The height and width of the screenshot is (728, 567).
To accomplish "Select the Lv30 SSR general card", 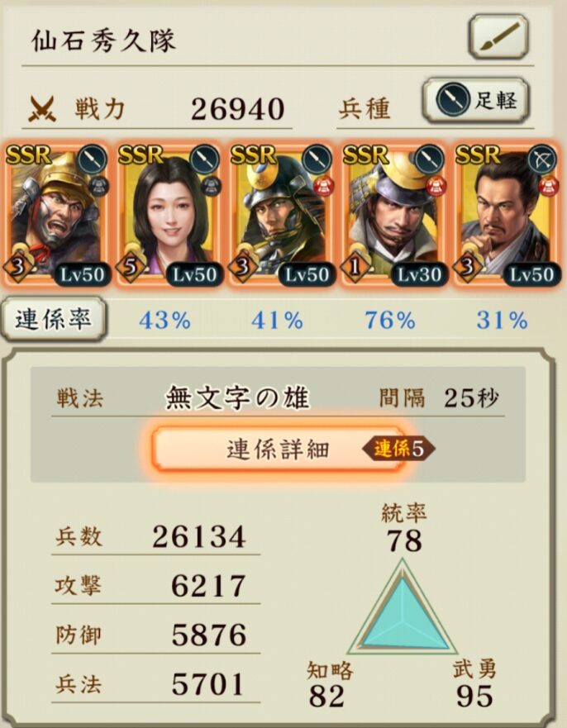I will (393, 215).
